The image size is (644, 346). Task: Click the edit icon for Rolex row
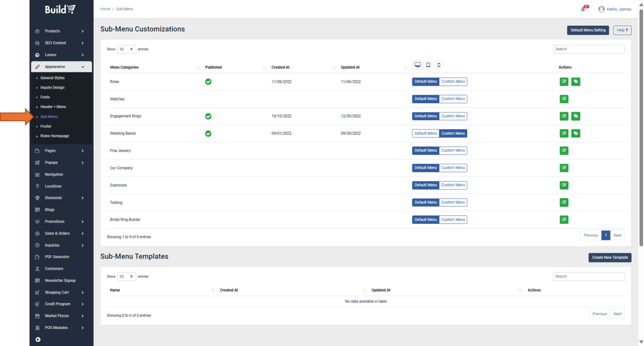pos(564,82)
